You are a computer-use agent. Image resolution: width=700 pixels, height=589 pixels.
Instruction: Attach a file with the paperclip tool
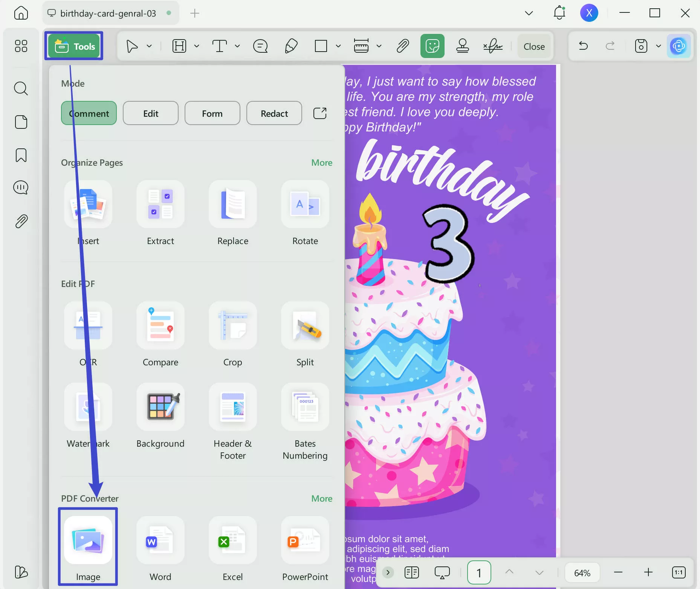pyautogui.click(x=402, y=46)
